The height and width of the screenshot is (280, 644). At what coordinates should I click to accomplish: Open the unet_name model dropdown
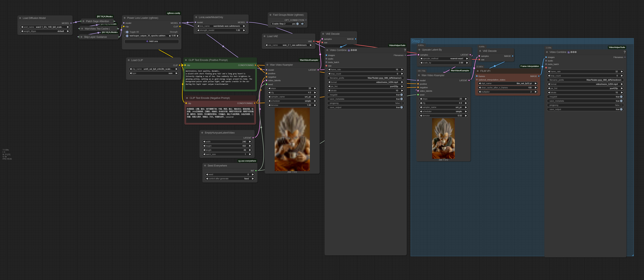pyautogui.click(x=45, y=27)
